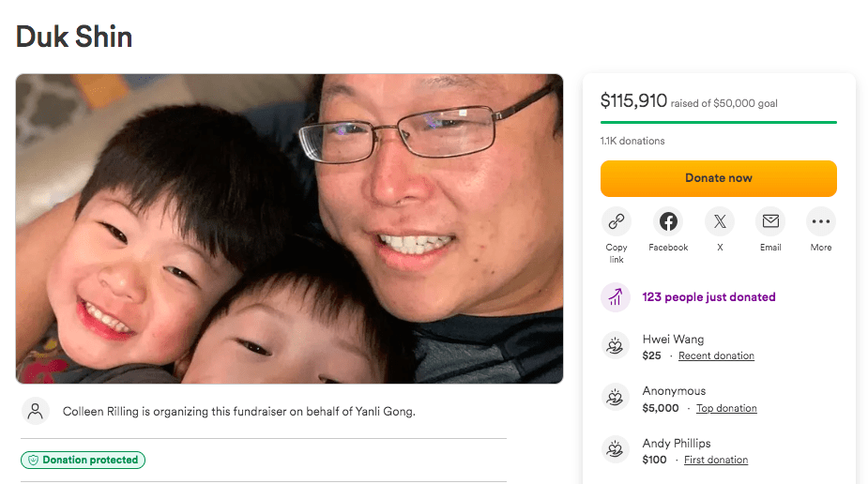
Task: Click the 1.1K donations count text
Action: pos(632,142)
